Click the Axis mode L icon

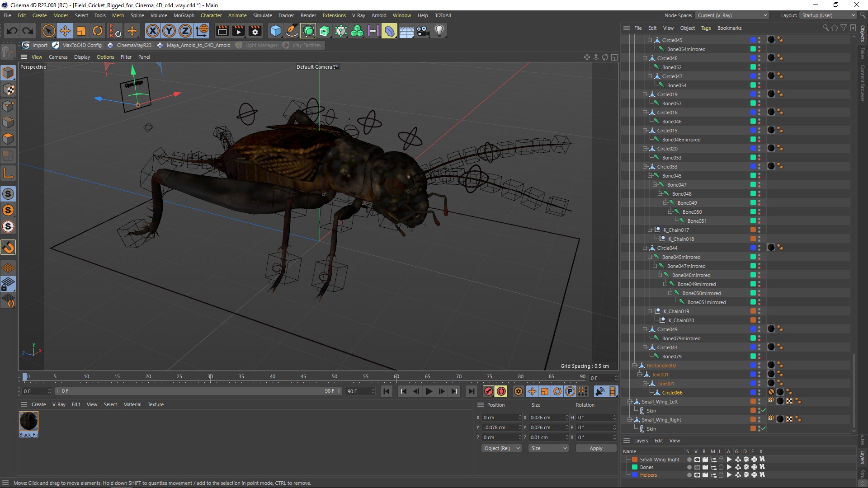(8, 173)
